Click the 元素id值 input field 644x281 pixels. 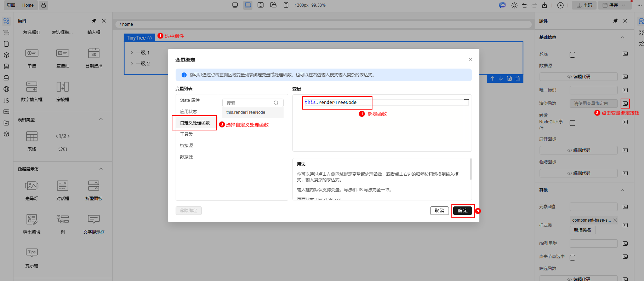point(593,207)
